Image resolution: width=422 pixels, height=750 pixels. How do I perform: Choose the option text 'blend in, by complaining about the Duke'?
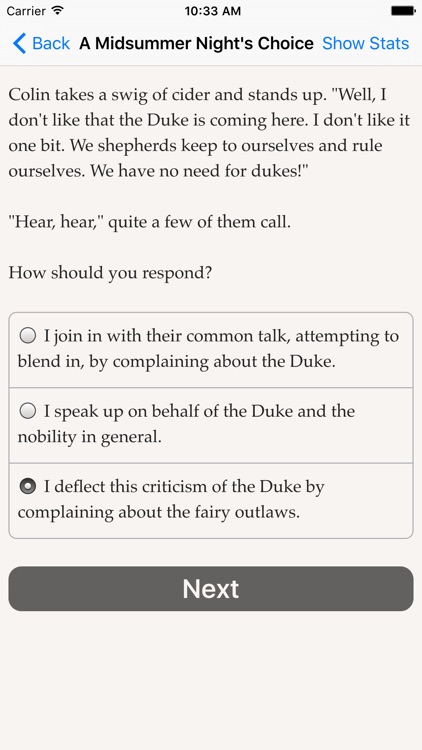177,361
